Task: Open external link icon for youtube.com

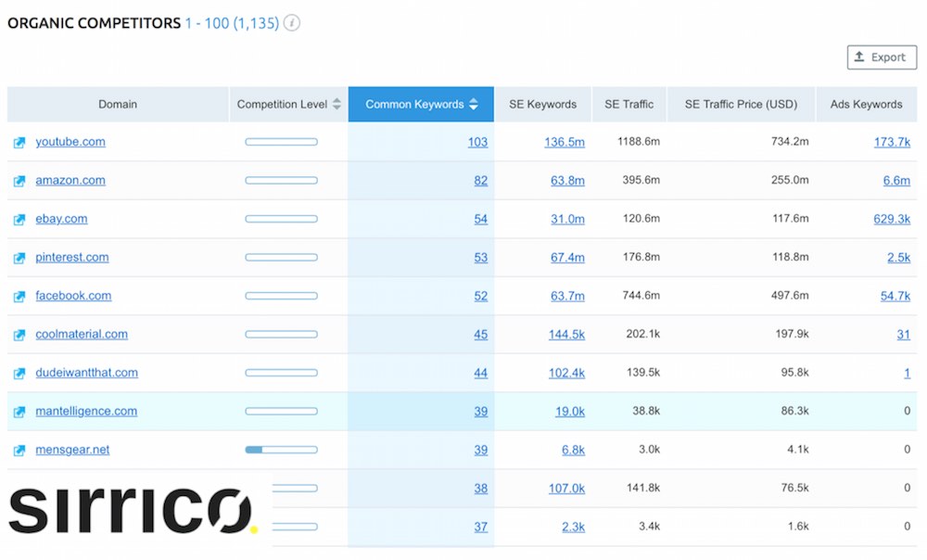Action: pos(19,143)
